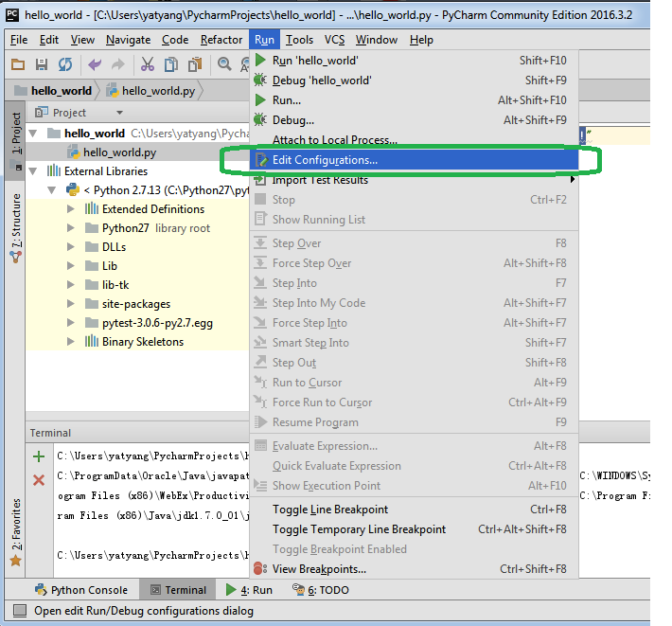
Task: Expand the lib-tk folder
Action: 71,285
